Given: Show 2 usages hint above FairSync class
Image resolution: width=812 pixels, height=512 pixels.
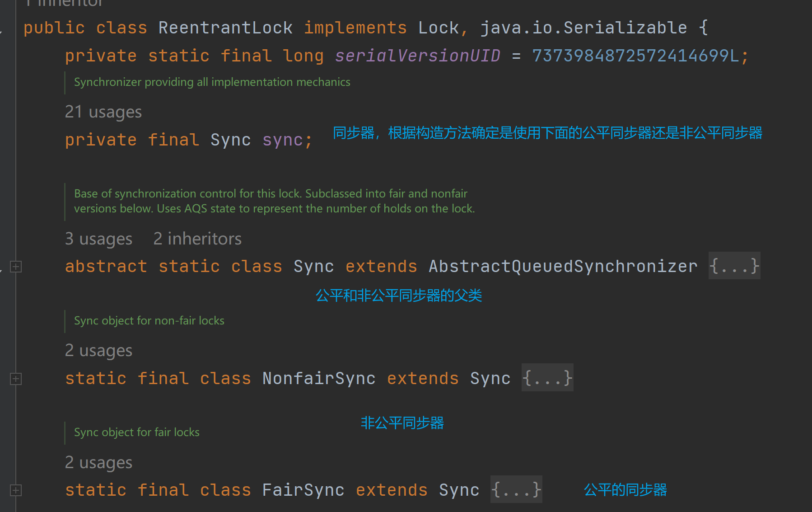Looking at the screenshot, I should point(98,463).
